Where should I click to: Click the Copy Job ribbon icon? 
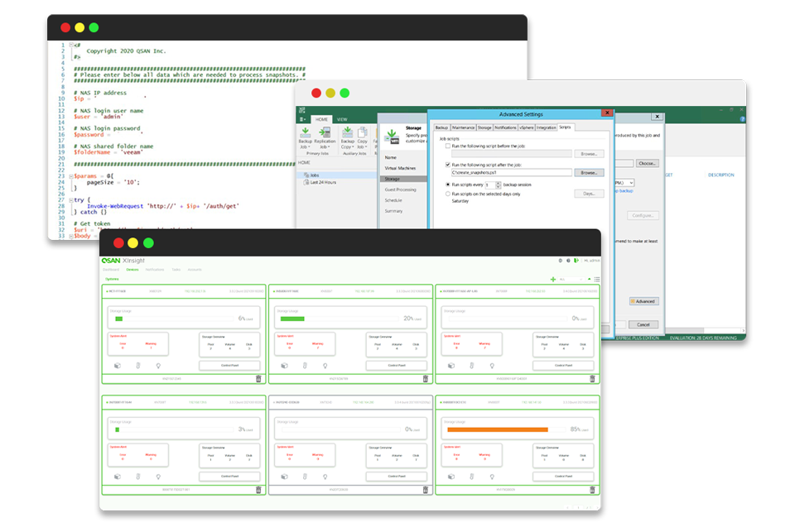tap(362, 137)
